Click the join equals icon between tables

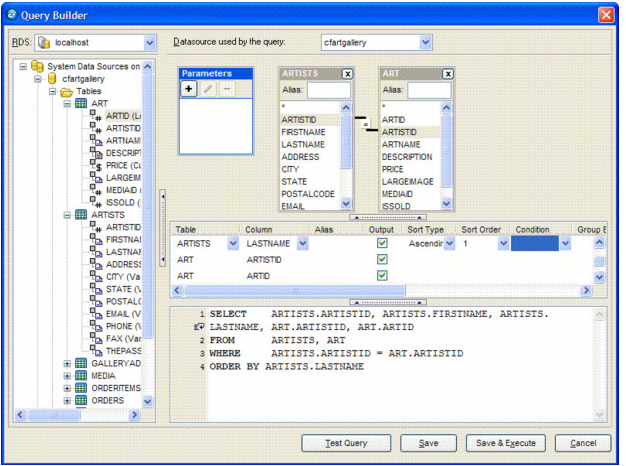click(367, 125)
